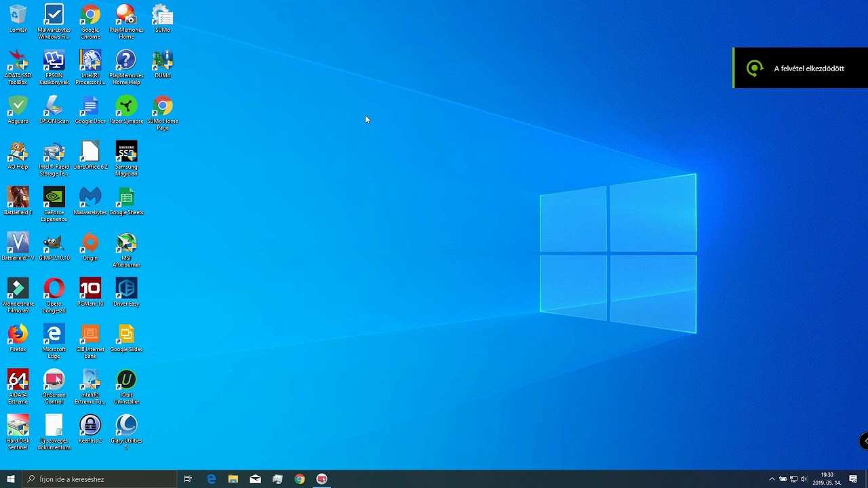Click the 'Írjon ide a kereséshez' search box
This screenshot has width=868, height=488.
coord(99,479)
